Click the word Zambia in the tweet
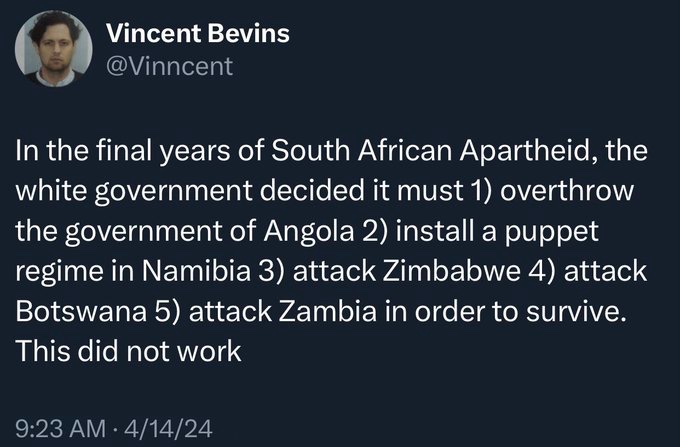This screenshot has width=680, height=447. click(327, 311)
